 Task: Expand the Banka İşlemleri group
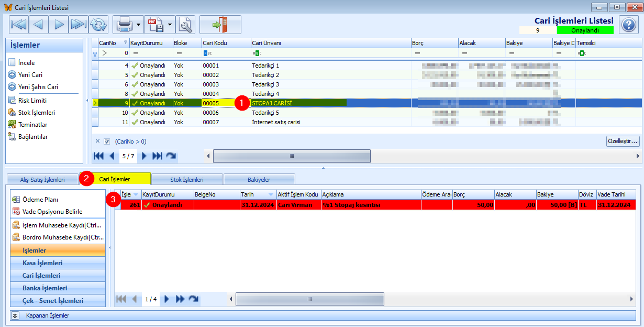58,288
